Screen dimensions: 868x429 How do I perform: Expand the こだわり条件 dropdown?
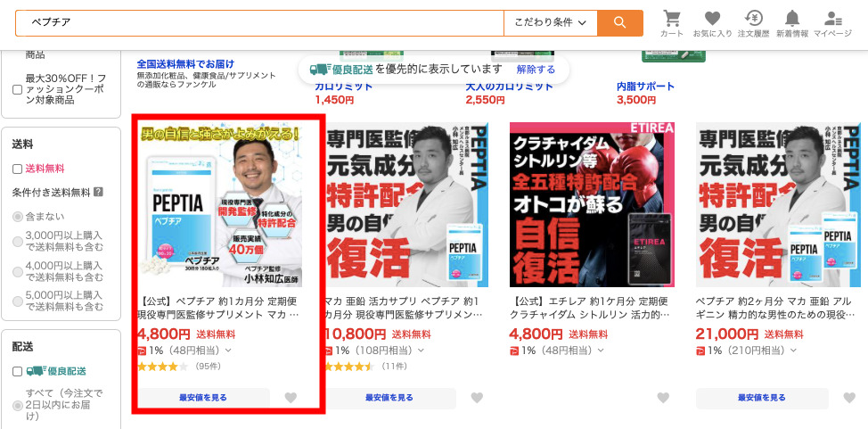[550, 22]
